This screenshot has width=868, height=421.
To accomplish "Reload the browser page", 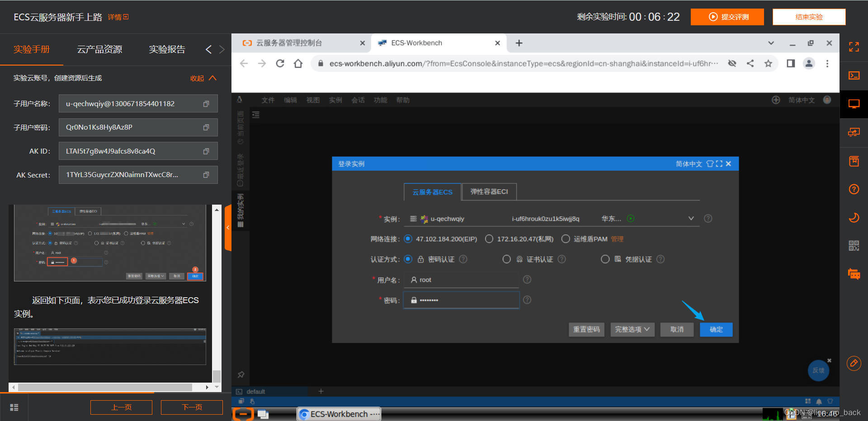I will 280,64.
